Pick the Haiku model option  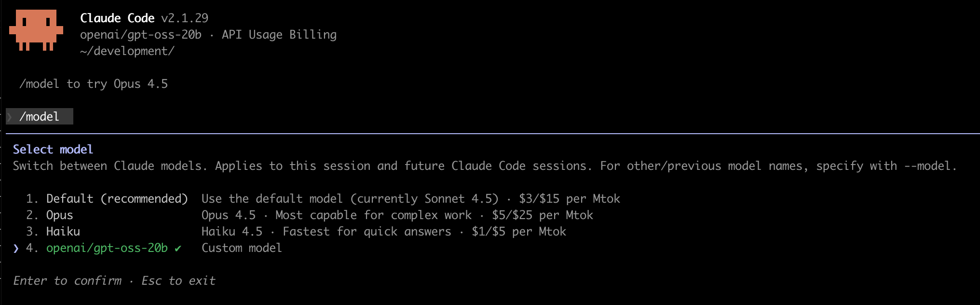tap(63, 232)
